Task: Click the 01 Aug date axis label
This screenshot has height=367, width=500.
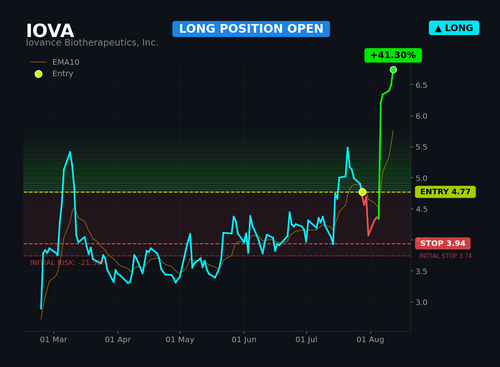Action: click(370, 340)
